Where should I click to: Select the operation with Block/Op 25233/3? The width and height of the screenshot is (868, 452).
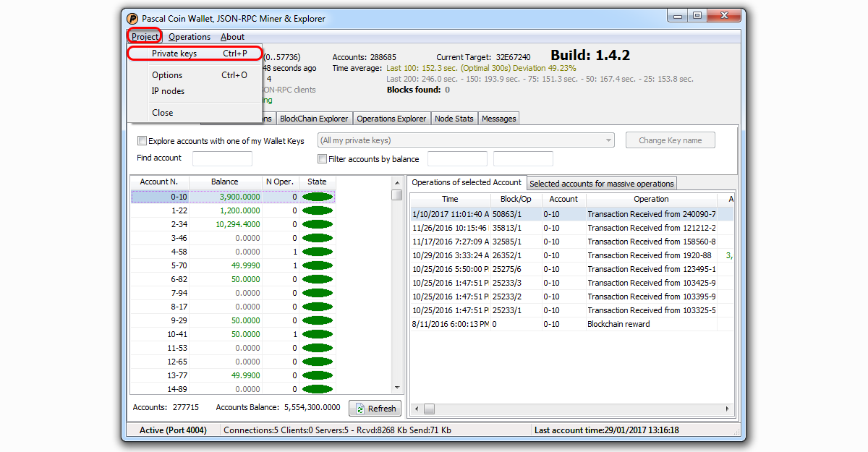point(572,283)
